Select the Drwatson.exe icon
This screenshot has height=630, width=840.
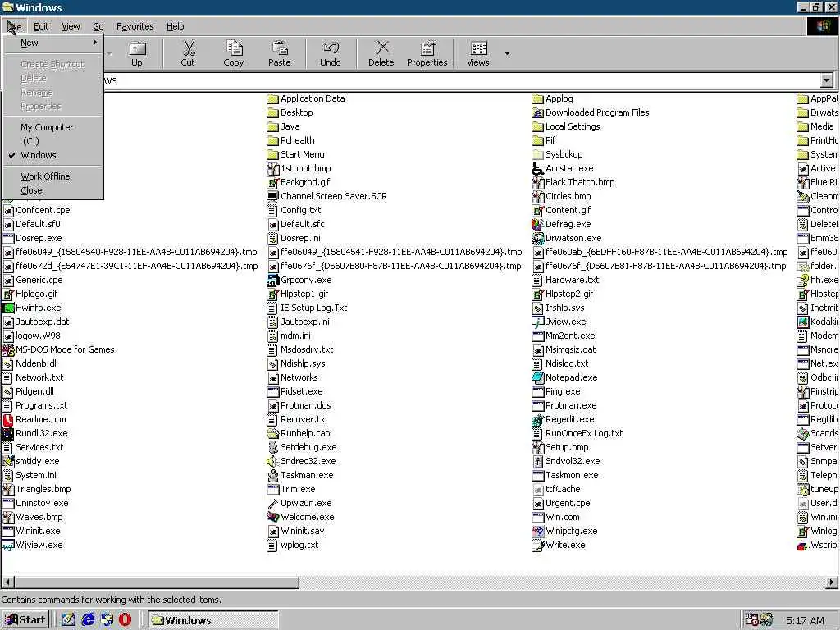click(x=537, y=238)
